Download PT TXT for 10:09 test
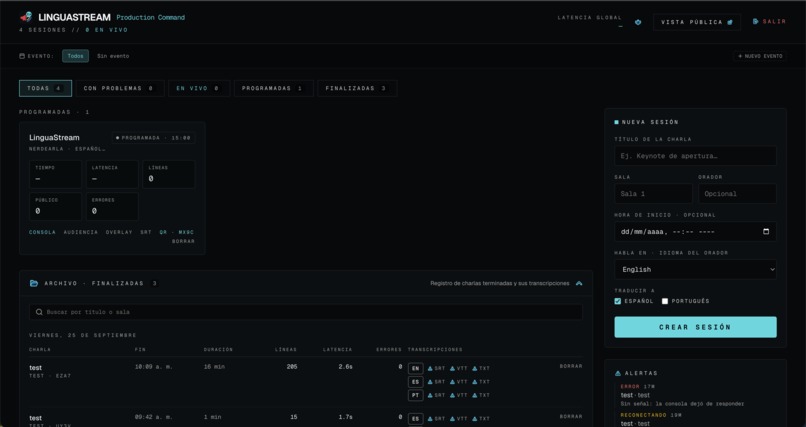This screenshot has height=427, width=806. [x=481, y=395]
